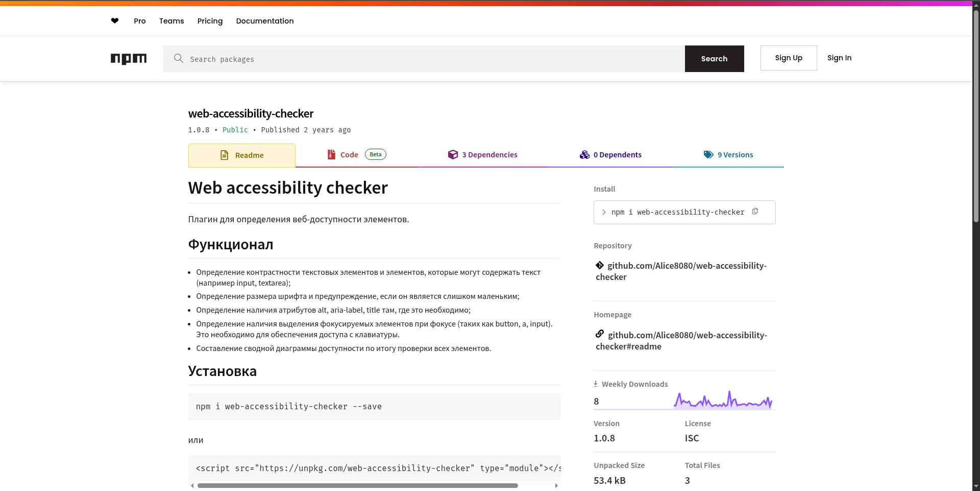Open the Readme tab
Image resolution: width=980 pixels, height=491 pixels.
[242, 155]
